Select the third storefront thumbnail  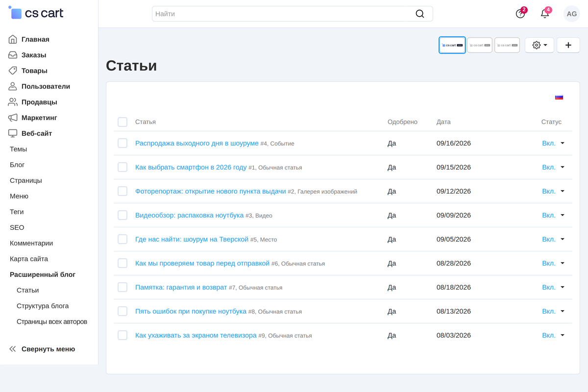[x=507, y=45]
